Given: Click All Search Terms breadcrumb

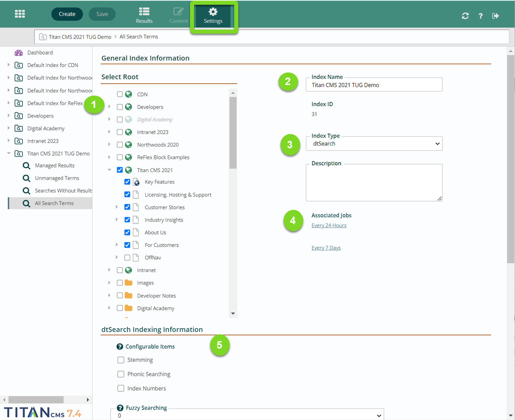Looking at the screenshot, I should click(139, 37).
